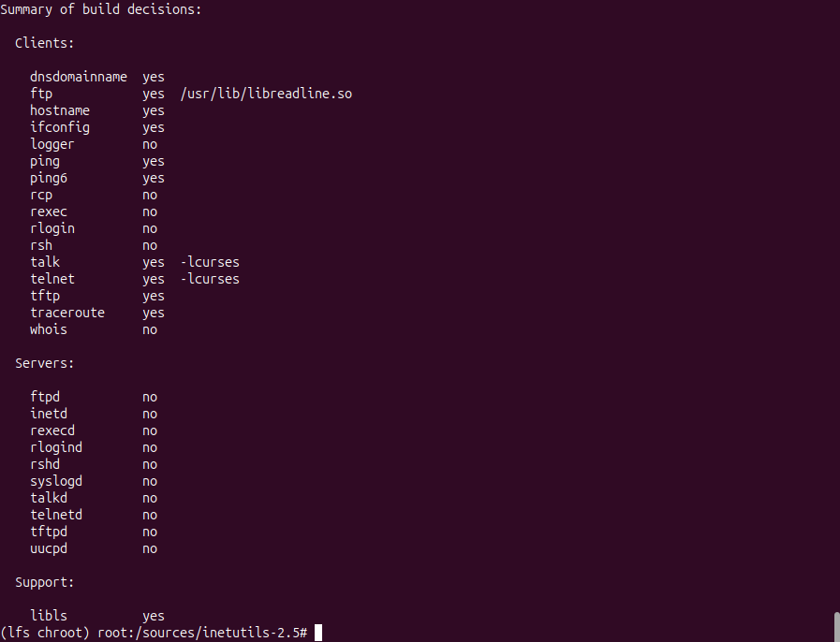The image size is (840, 642).
Task: Click the 'Clients:' section heading
Action: coord(45,43)
